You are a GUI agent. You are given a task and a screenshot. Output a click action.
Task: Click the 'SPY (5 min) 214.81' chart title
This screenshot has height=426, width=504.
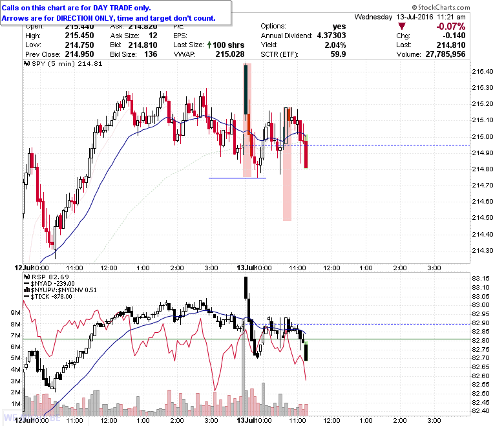pos(67,63)
